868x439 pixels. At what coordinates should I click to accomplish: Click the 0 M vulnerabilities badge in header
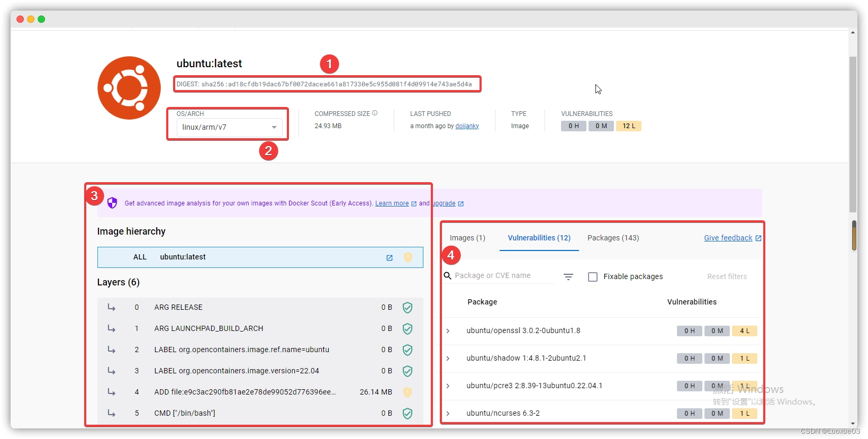[x=601, y=126]
